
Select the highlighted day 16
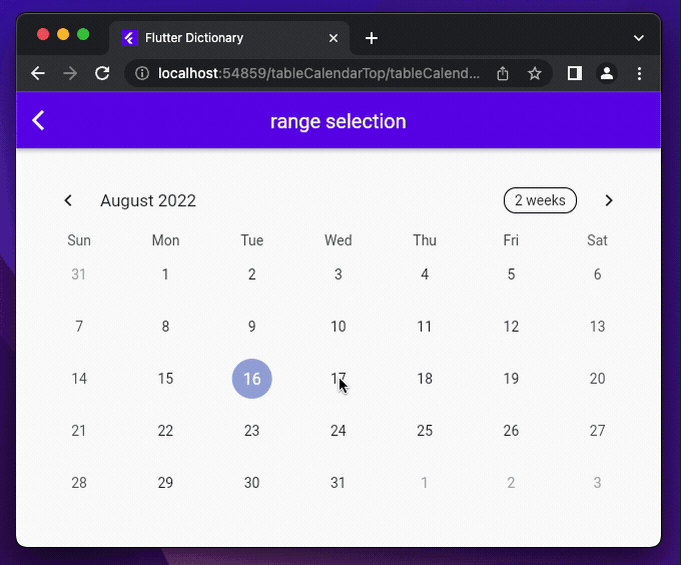click(252, 379)
